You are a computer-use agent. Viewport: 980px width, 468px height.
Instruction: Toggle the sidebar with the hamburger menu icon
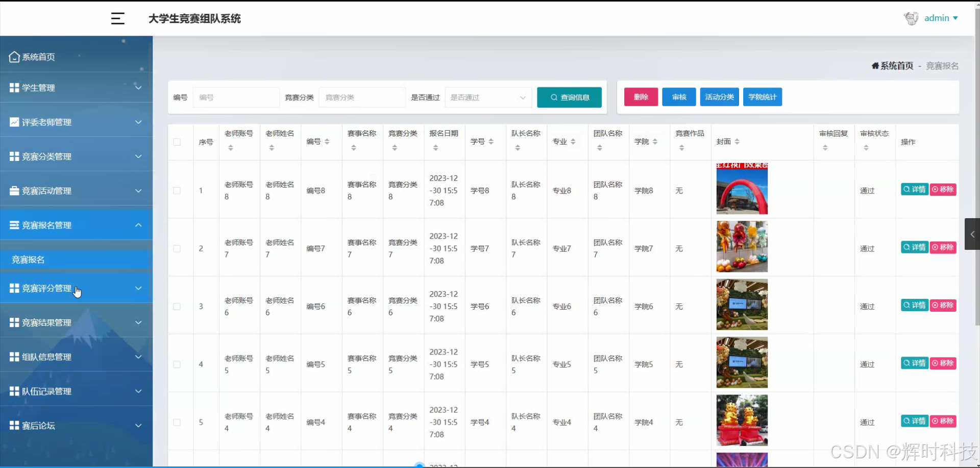click(118, 18)
